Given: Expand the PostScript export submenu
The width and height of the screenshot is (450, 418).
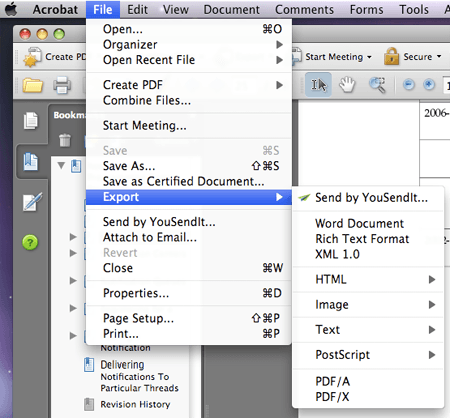Looking at the screenshot, I should pyautogui.click(x=368, y=355).
